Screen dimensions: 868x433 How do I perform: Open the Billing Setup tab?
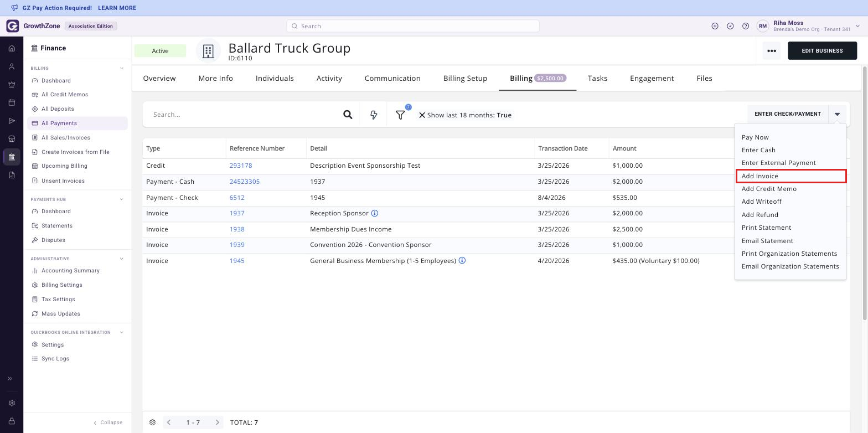[x=465, y=78]
